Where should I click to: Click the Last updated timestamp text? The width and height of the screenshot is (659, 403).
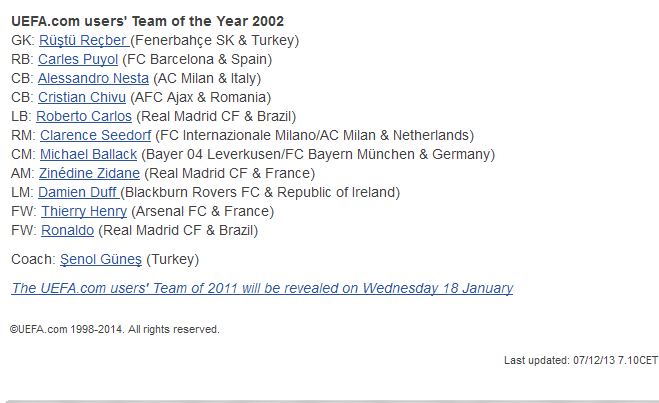(x=581, y=361)
